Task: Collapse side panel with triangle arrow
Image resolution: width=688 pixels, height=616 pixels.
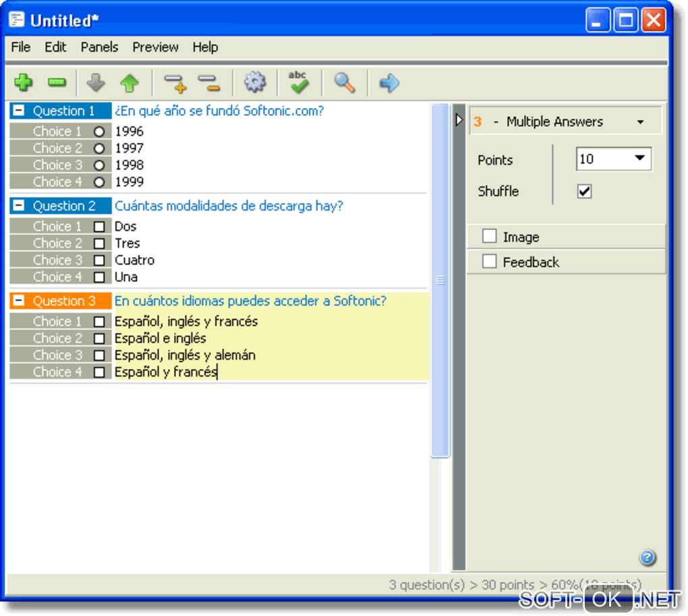Action: (459, 120)
